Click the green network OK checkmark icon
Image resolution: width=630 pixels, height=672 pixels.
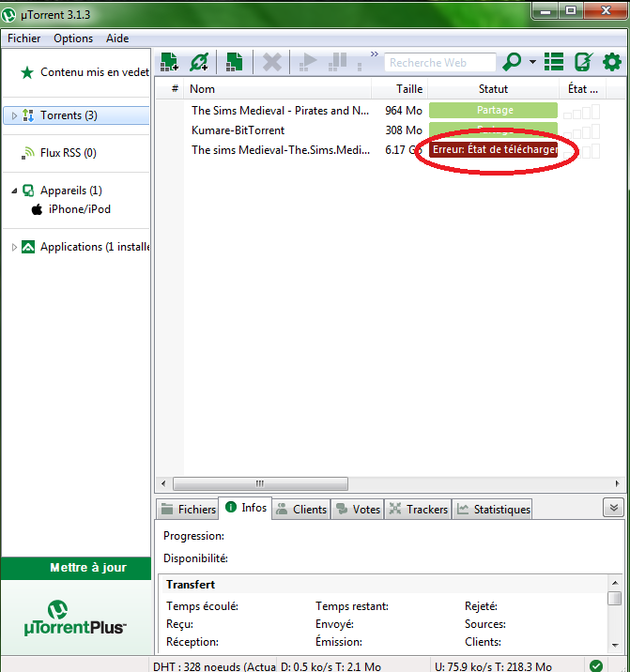tap(596, 665)
